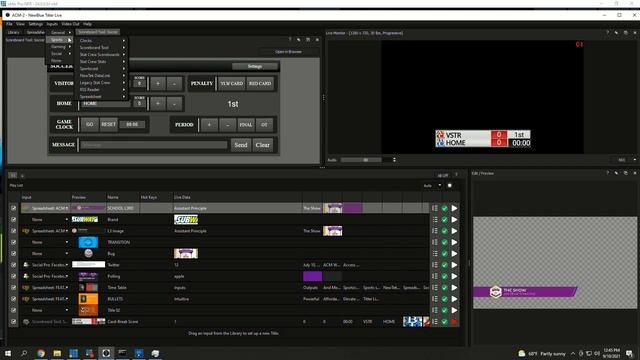Toggle checkbox for SCHOOL L3RD row
This screenshot has height=360, width=640.
(13, 208)
